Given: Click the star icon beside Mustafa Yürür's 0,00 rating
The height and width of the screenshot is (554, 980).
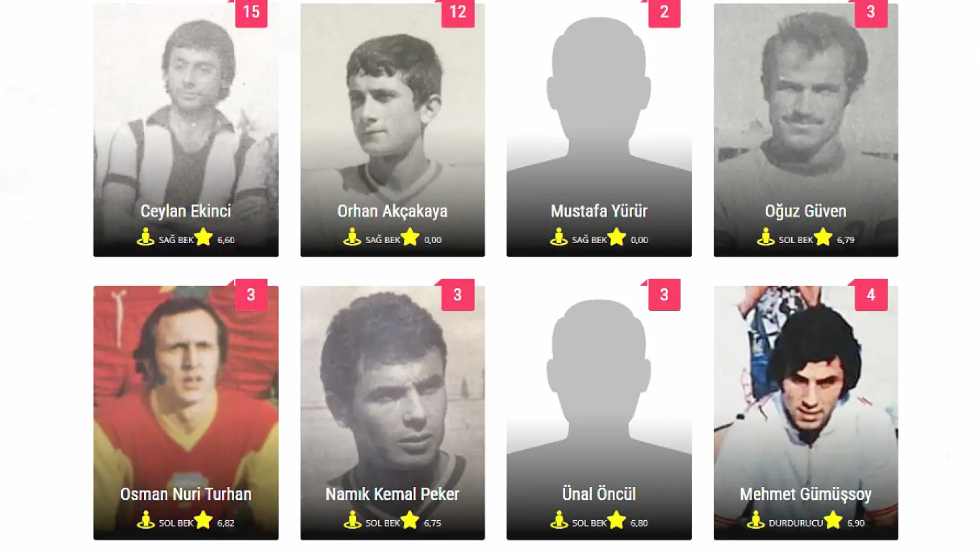Looking at the screenshot, I should [616, 237].
